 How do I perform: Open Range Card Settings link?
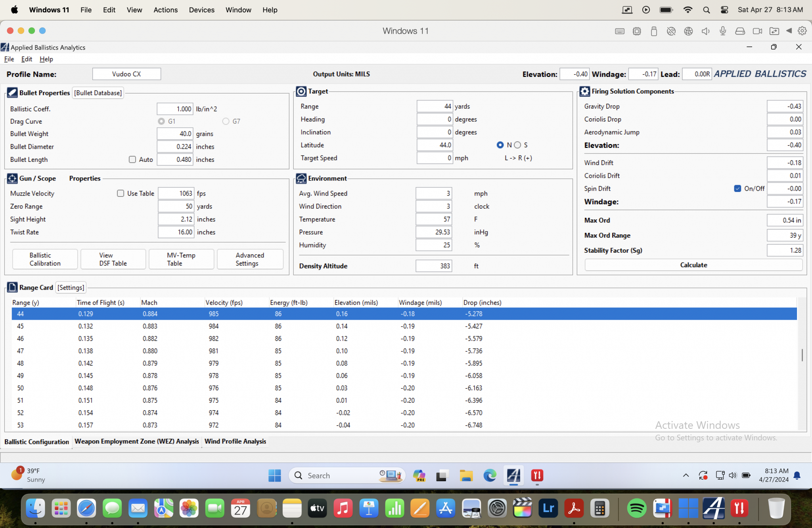pyautogui.click(x=71, y=287)
